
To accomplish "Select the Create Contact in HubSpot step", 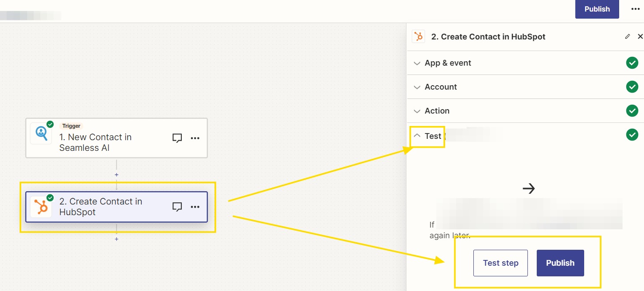I will click(116, 207).
